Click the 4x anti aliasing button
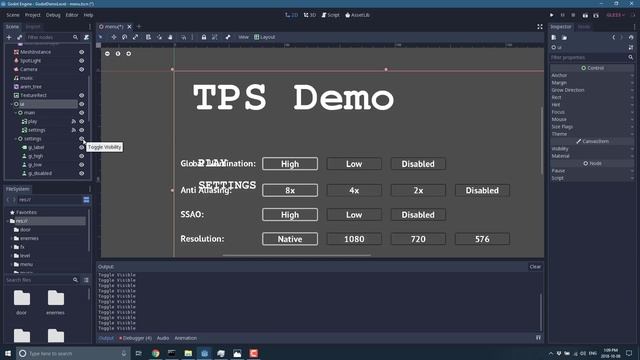 point(354,190)
